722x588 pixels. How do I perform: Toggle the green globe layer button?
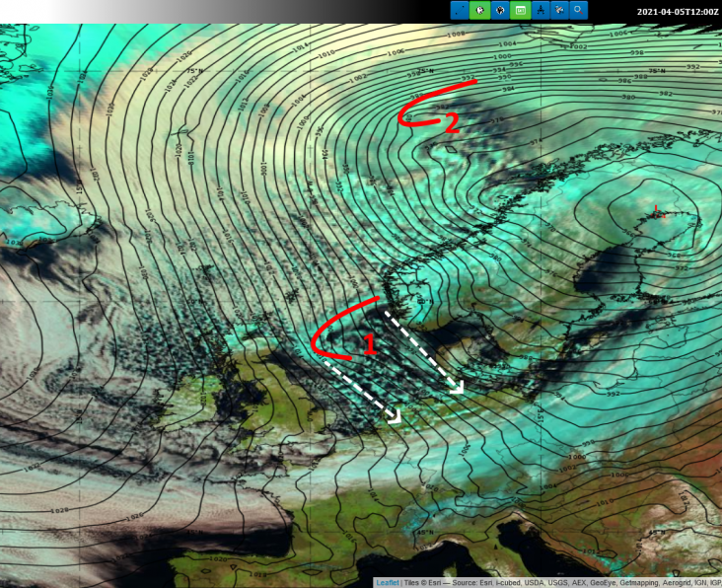(479, 10)
